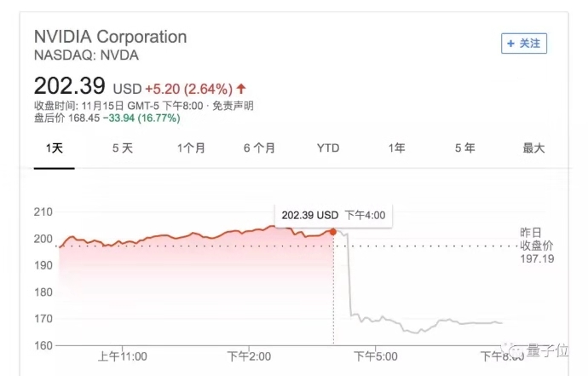
Task: Show the 6个月 price history
Action: tap(259, 148)
